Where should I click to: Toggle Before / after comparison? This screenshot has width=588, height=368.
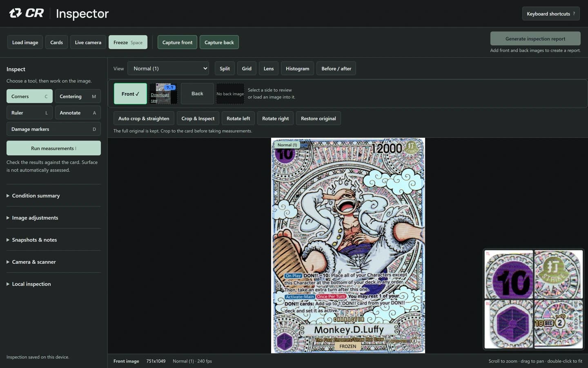click(336, 68)
